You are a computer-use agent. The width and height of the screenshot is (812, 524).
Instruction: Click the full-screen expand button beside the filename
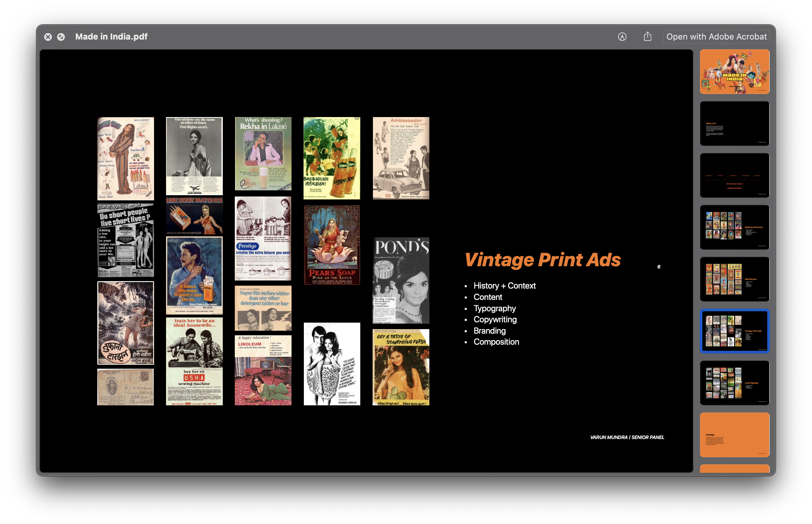[x=61, y=37]
